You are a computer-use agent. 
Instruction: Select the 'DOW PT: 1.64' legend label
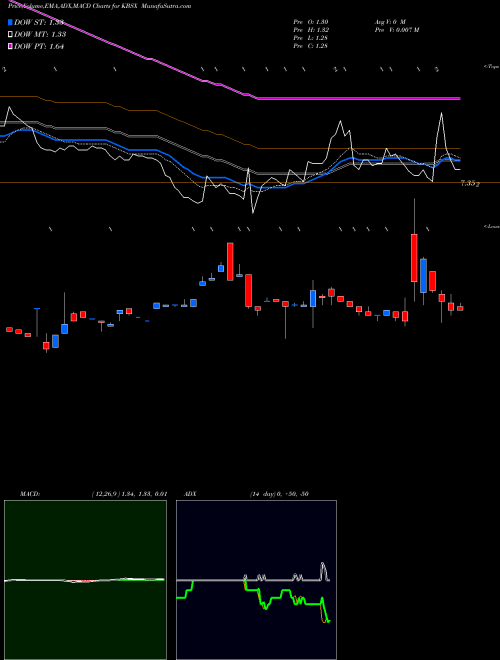(39, 46)
